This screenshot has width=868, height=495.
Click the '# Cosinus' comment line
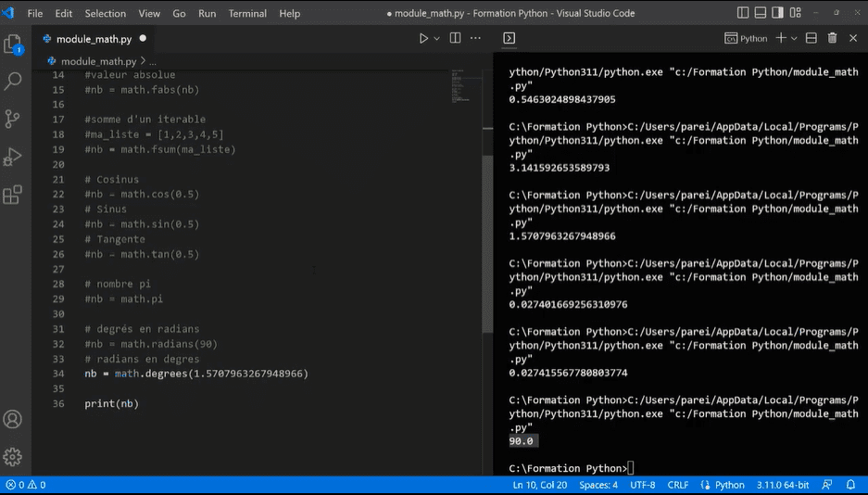coord(112,180)
